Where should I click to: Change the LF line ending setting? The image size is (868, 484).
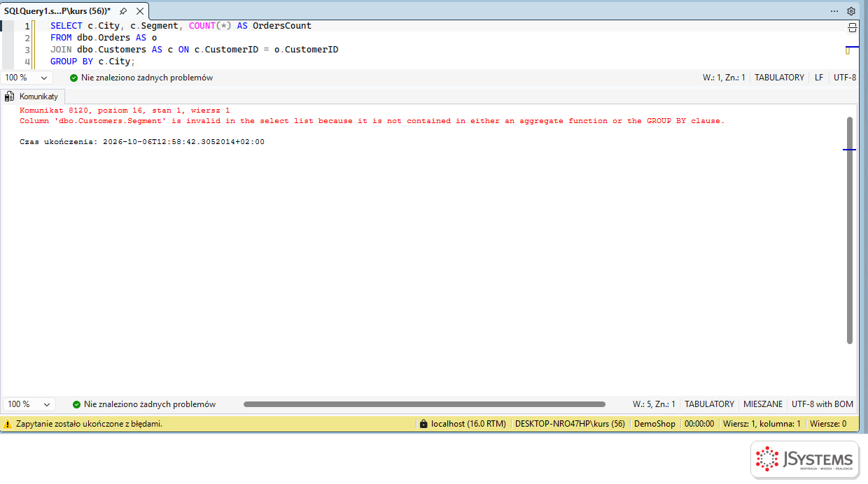point(819,78)
